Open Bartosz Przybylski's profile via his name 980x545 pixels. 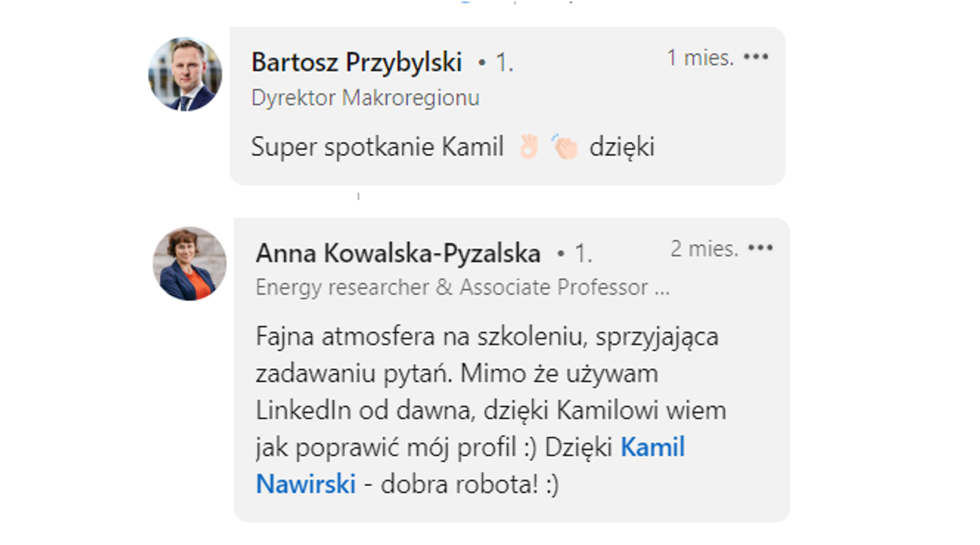pos(357,63)
